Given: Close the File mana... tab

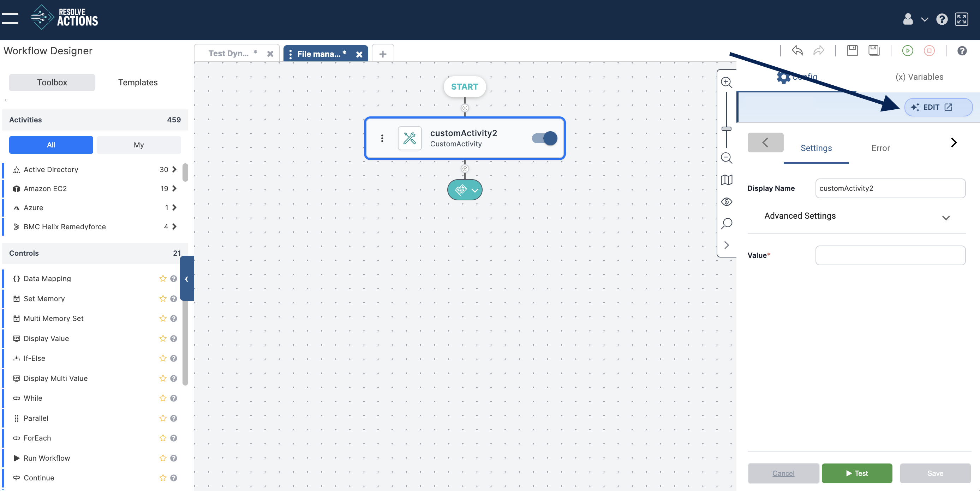Looking at the screenshot, I should tap(359, 54).
